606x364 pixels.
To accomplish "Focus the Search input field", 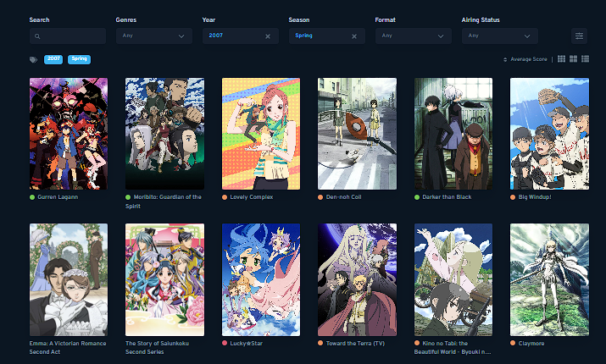I will point(68,36).
